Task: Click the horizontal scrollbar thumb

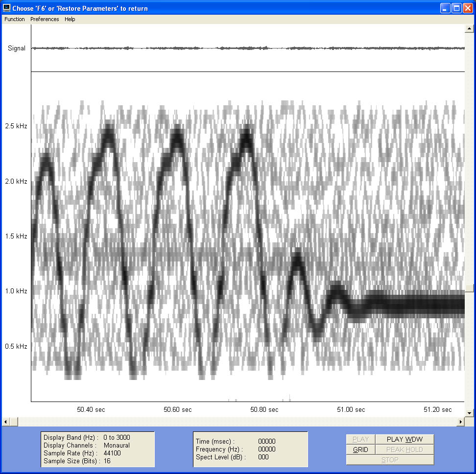Action: point(14,422)
